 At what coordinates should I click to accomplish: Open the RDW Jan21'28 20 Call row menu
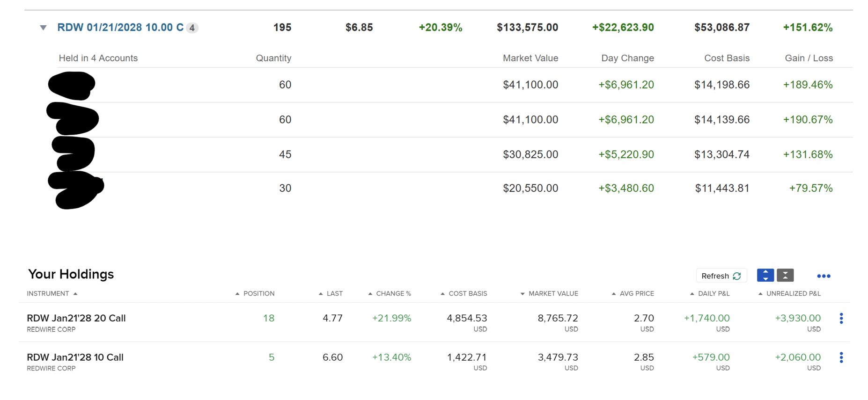click(841, 319)
